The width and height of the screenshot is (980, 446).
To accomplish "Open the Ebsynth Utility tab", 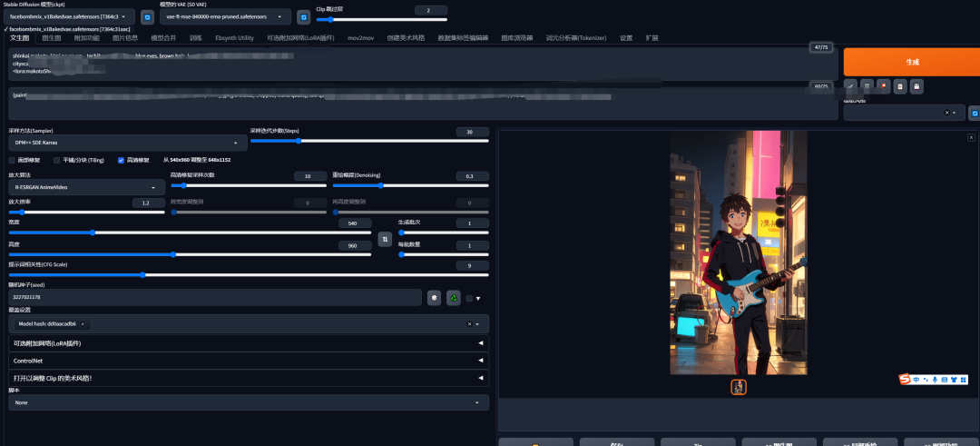I will click(x=234, y=37).
